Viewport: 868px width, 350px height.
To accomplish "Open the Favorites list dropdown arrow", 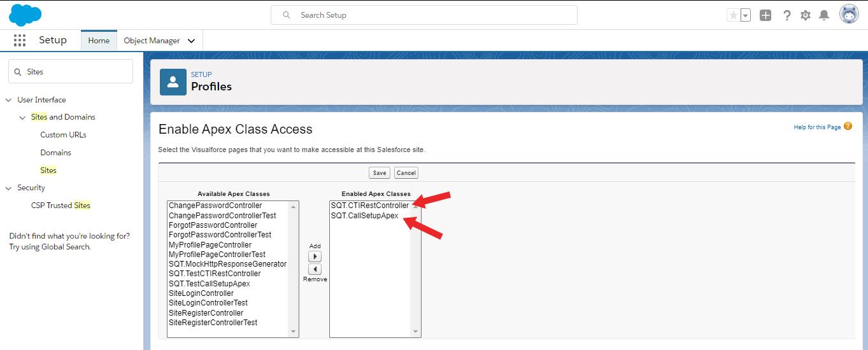I will [746, 15].
